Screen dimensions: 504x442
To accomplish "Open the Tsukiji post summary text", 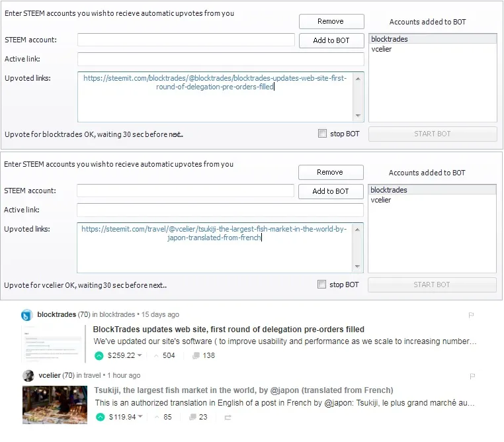I will click(x=285, y=402).
